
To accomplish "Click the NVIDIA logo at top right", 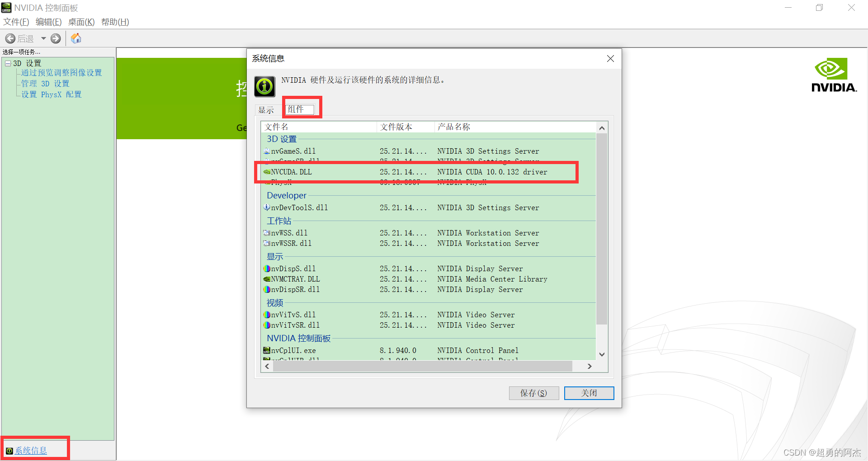I will 834,75.
